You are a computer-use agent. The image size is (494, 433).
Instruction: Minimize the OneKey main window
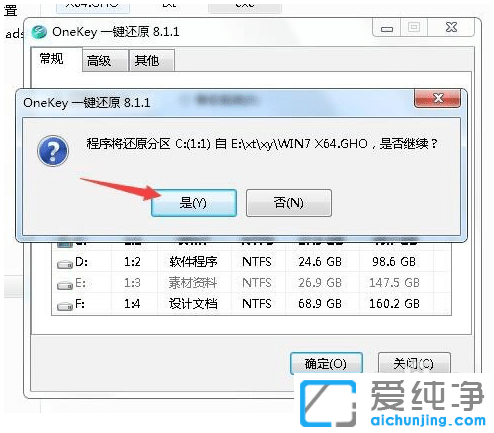[x=387, y=28]
